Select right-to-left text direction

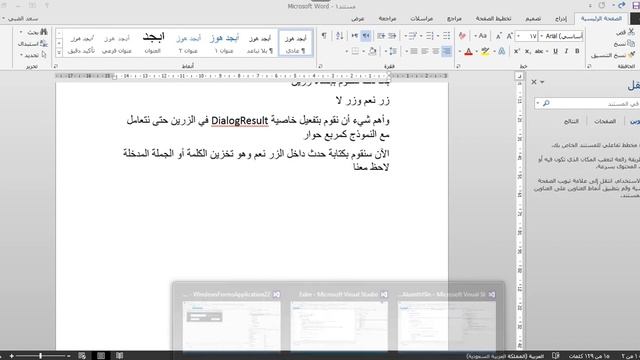tap(366, 36)
